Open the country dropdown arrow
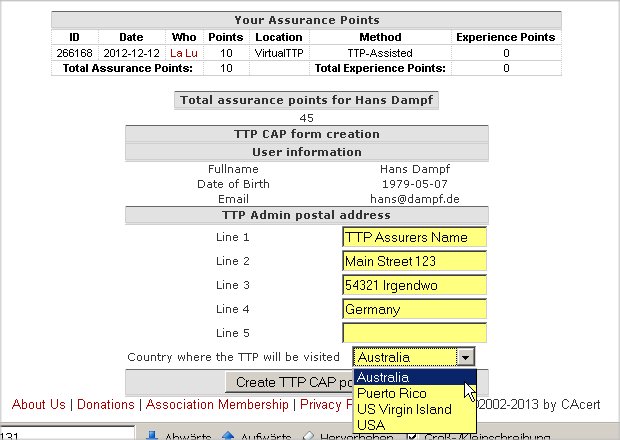Viewport: 620px width, 440px height. tap(464, 357)
